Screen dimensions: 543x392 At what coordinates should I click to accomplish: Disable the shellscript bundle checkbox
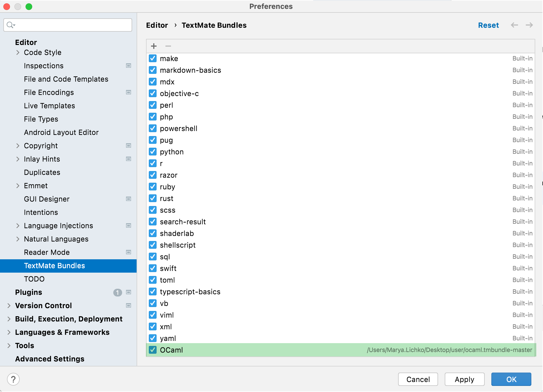click(153, 245)
